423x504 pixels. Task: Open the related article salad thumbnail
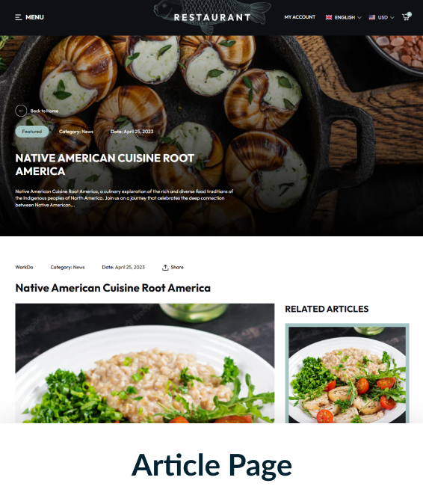(x=347, y=373)
